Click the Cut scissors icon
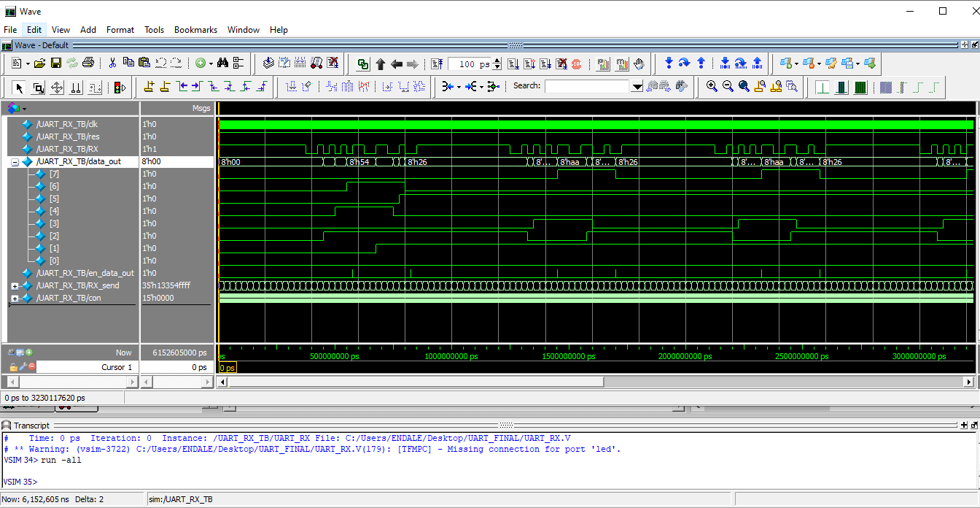980x508 pixels. point(112,64)
